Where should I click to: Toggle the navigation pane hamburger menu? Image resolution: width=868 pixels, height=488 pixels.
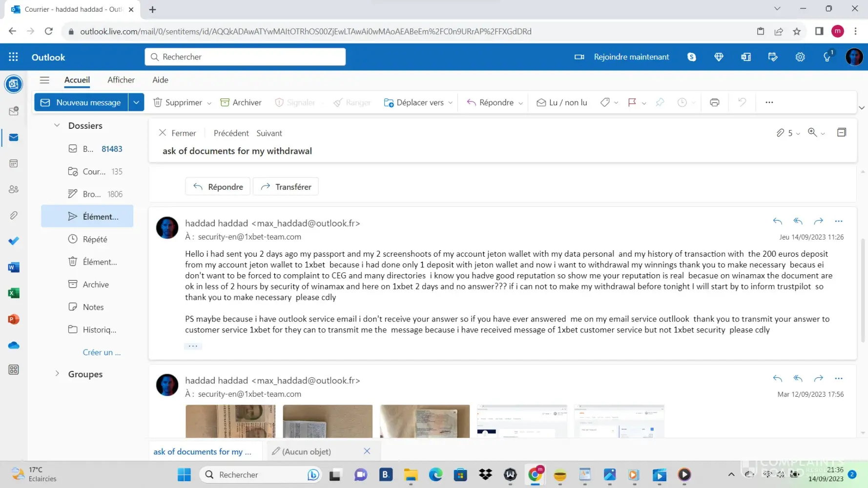44,80
